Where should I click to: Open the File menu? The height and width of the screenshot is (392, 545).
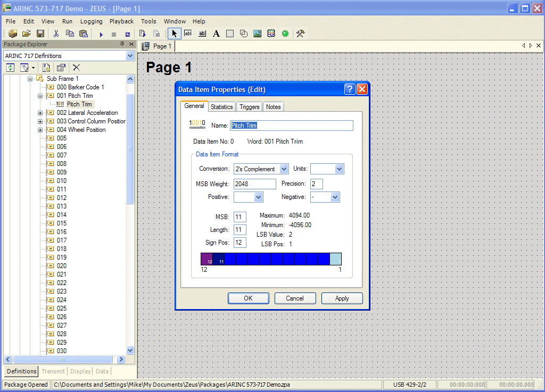[x=11, y=21]
